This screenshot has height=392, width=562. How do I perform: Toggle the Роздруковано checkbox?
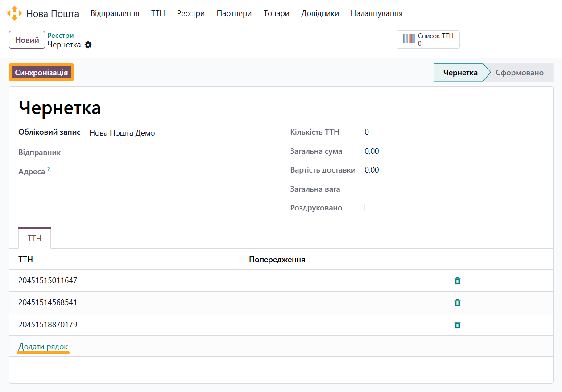[368, 208]
